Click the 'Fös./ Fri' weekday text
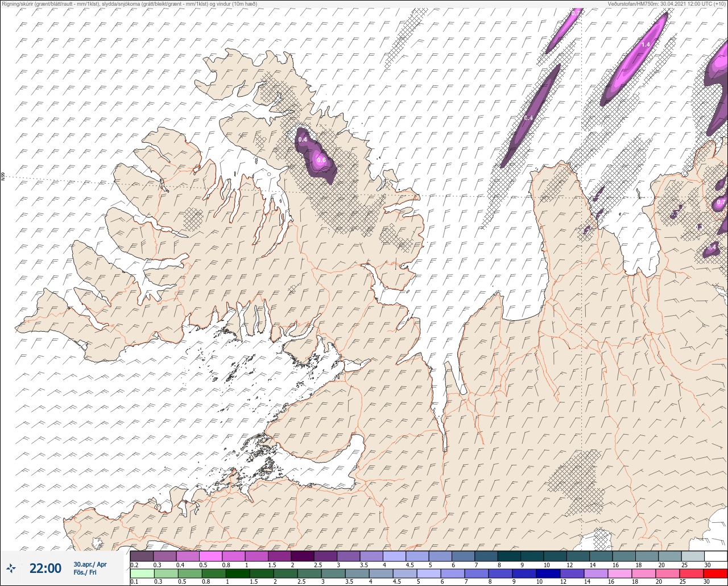The image size is (728, 586). 85,572
